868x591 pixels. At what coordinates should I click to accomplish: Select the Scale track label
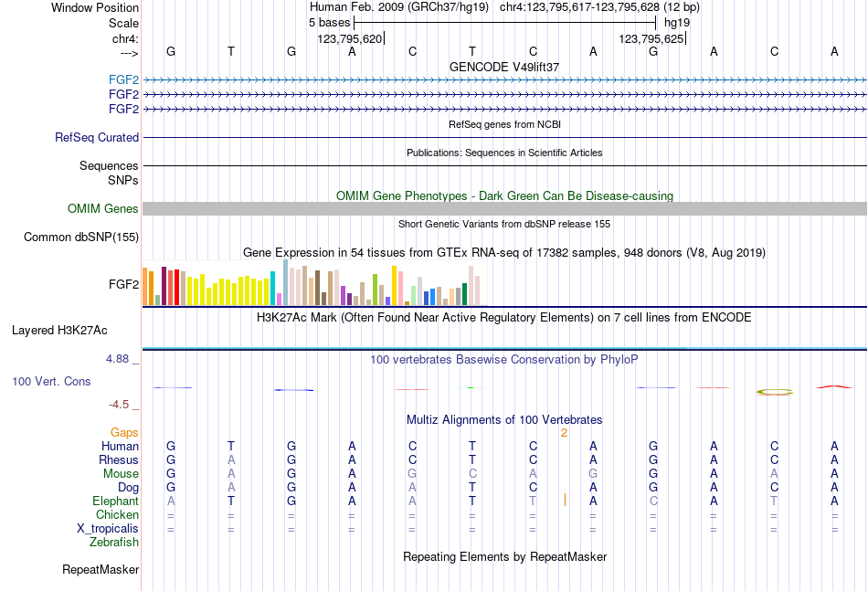point(123,23)
